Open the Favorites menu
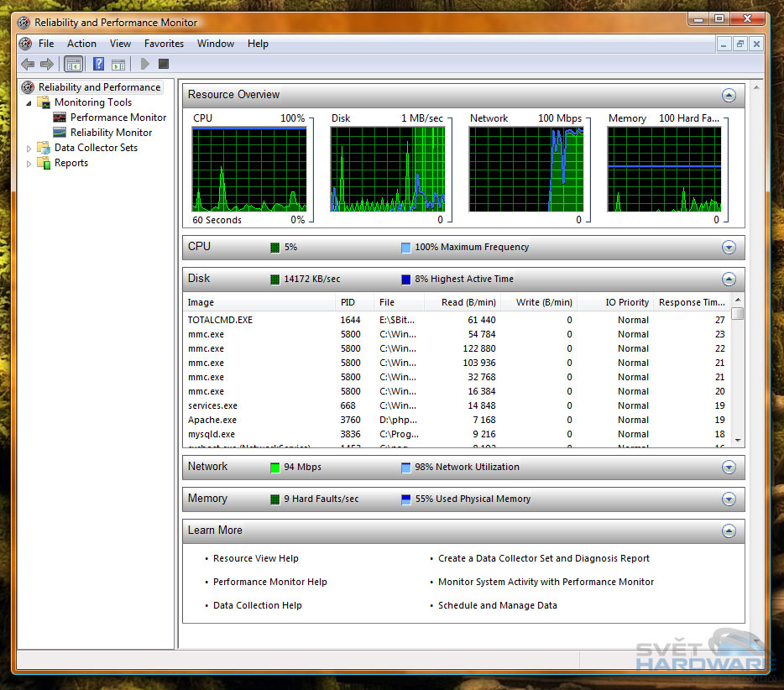 [x=164, y=44]
